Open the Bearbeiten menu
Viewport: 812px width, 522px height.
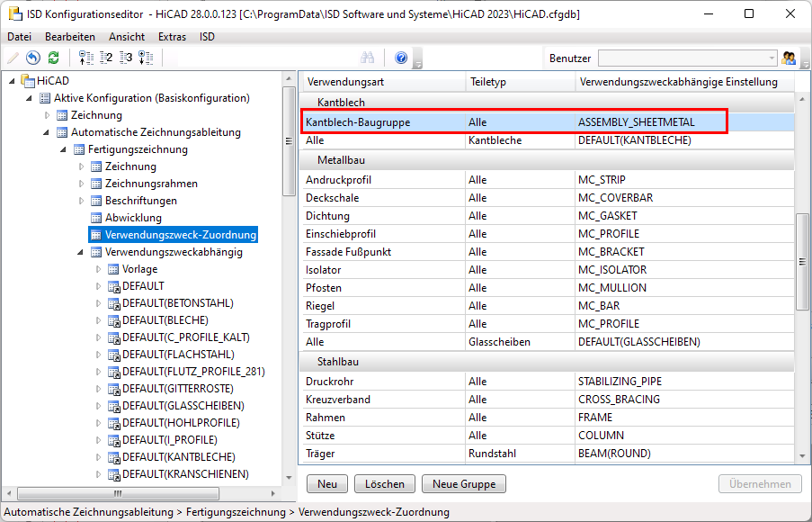(x=70, y=37)
